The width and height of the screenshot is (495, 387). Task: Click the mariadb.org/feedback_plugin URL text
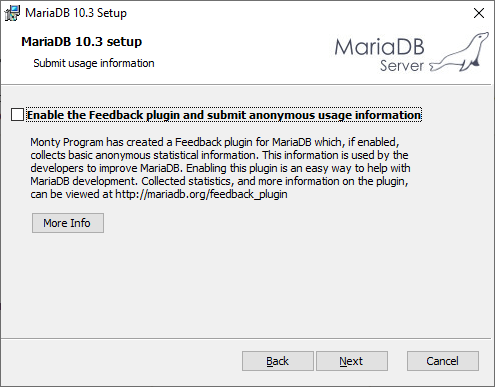(x=201, y=194)
